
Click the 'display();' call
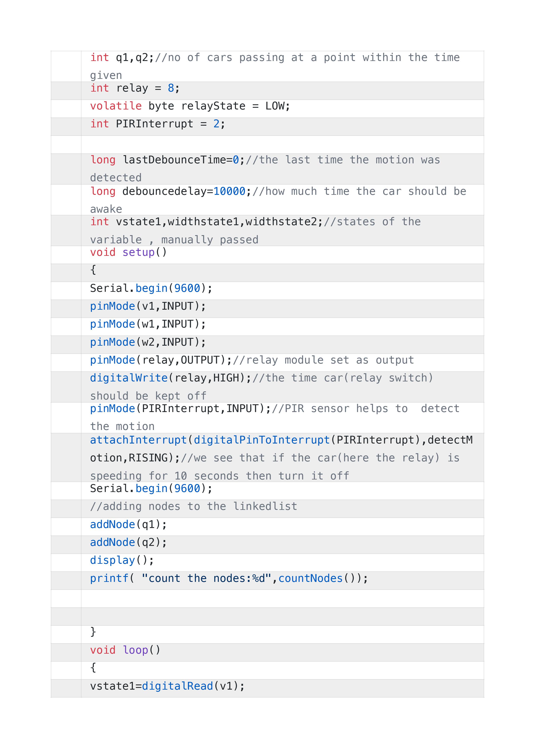(122, 560)
